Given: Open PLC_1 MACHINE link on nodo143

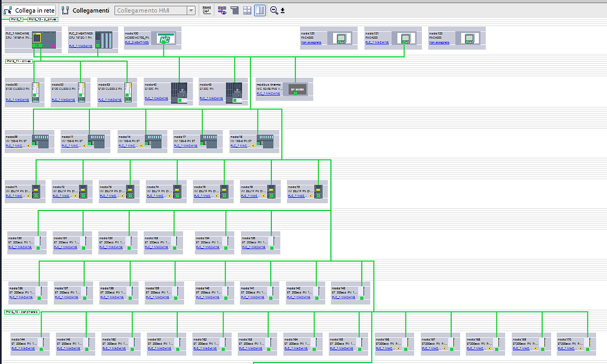Looking at the screenshot, I should [x=343, y=297].
